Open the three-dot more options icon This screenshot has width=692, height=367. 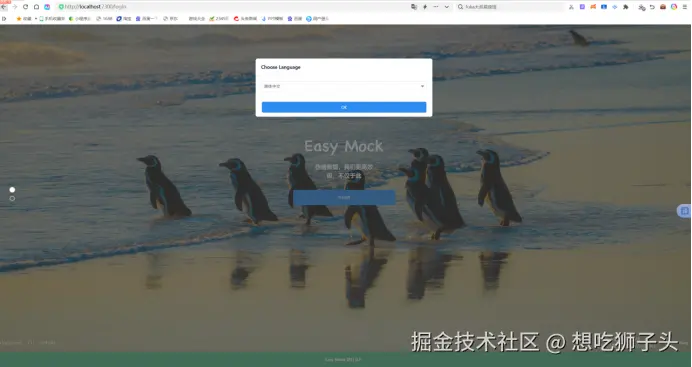(x=436, y=7)
